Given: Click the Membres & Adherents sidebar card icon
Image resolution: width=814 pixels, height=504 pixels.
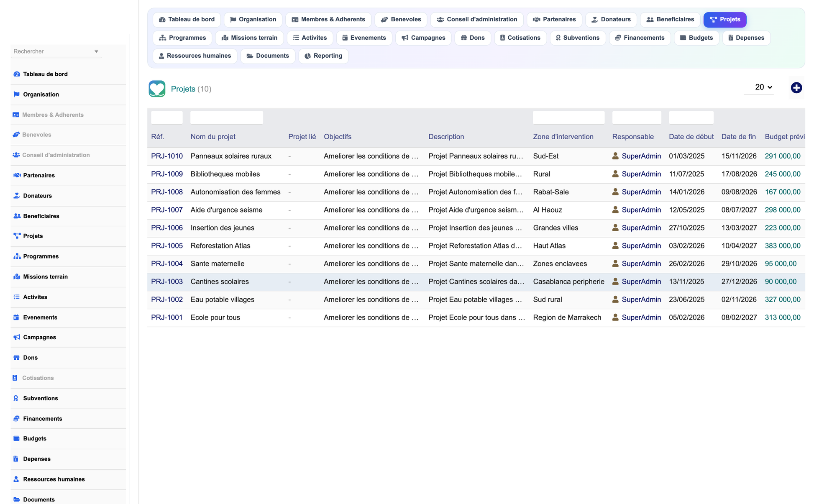Looking at the screenshot, I should pos(16,115).
